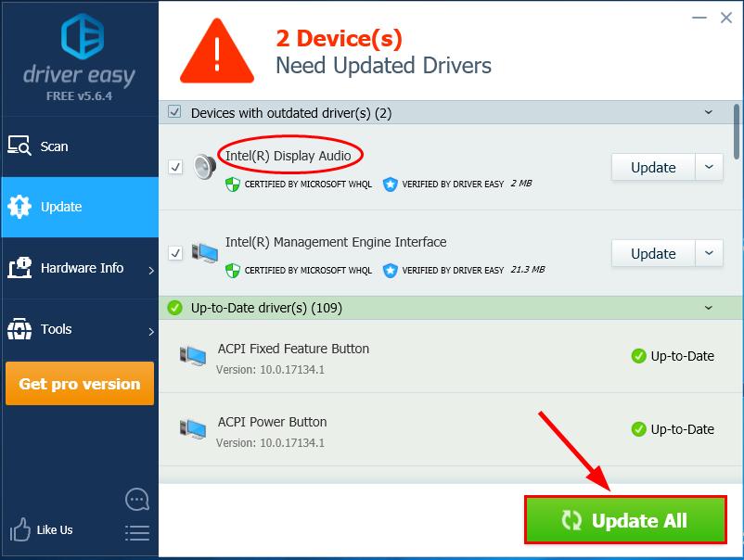744x560 pixels.
Task: Open the feedback chat bubble icon
Action: 137,500
